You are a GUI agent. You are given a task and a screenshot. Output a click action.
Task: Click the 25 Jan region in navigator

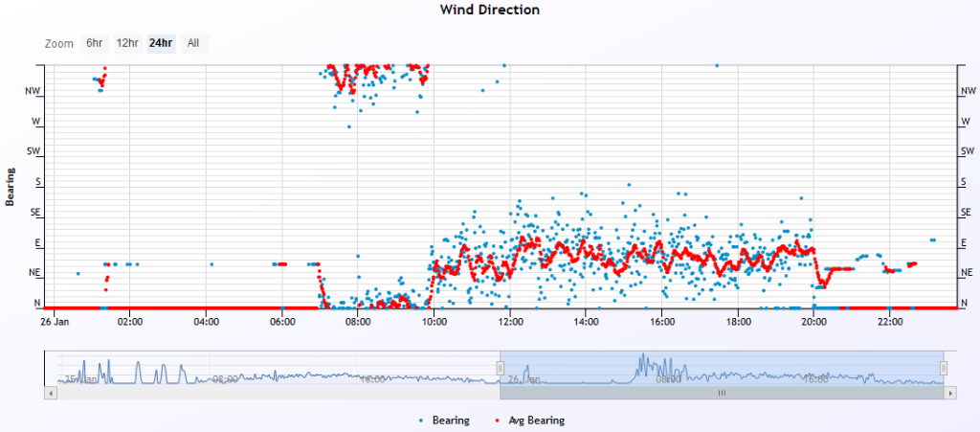point(81,379)
